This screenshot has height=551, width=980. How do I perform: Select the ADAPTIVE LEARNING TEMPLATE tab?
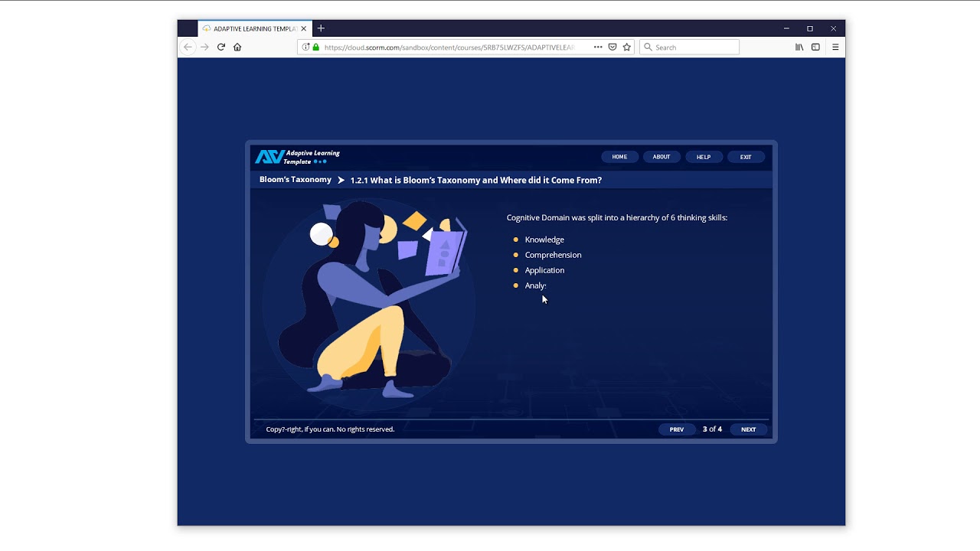255,28
